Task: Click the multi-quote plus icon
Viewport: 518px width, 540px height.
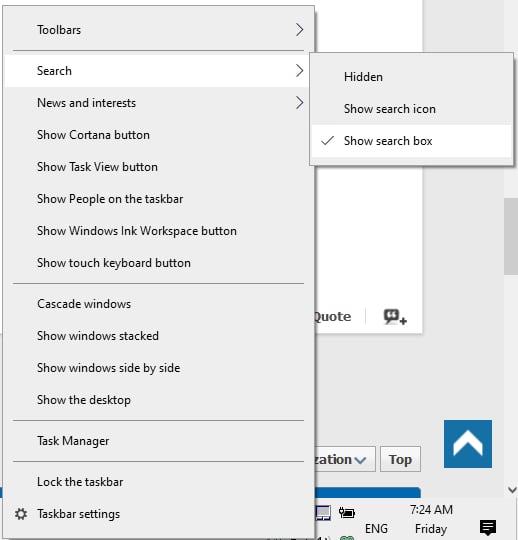Action: [x=395, y=317]
